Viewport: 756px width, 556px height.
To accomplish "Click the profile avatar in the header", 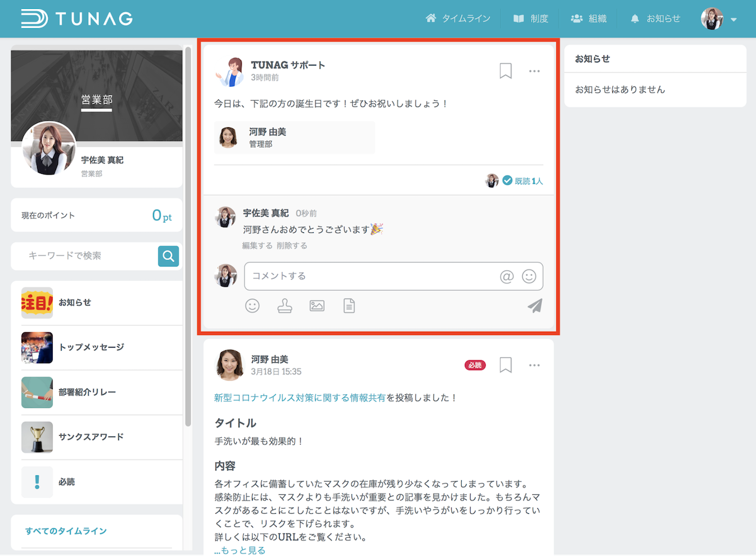I will point(712,19).
